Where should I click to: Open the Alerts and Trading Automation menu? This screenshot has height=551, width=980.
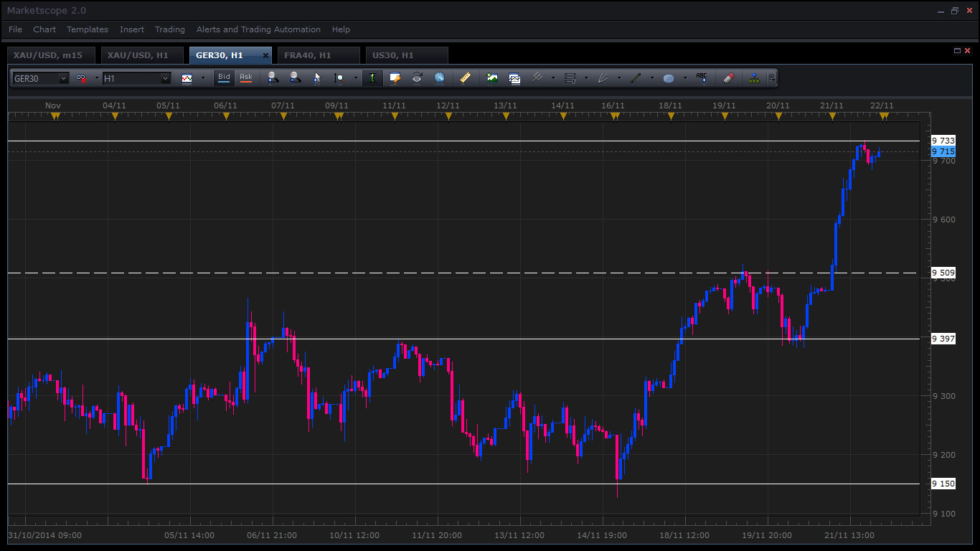tap(258, 29)
